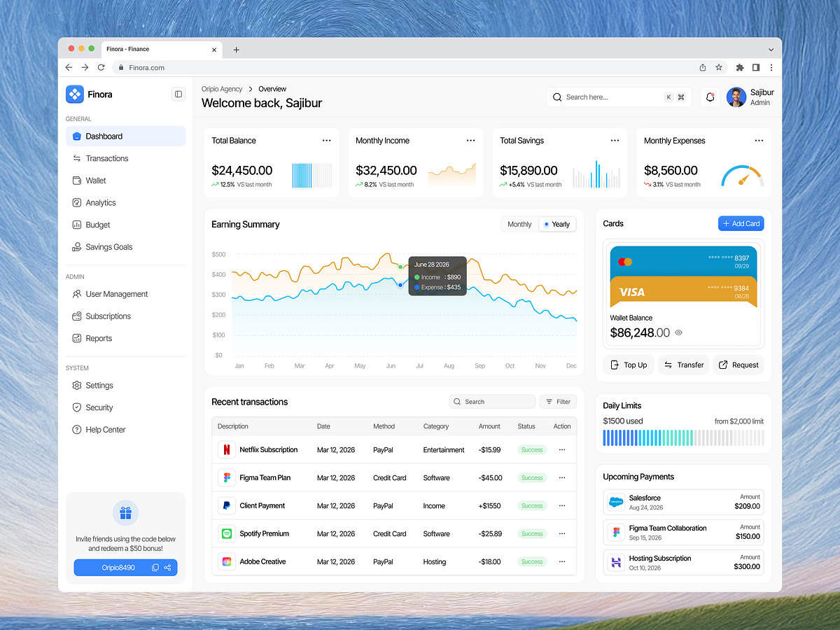The height and width of the screenshot is (630, 840).
Task: Select the orange Visa card ending 9384
Action: tap(683, 291)
